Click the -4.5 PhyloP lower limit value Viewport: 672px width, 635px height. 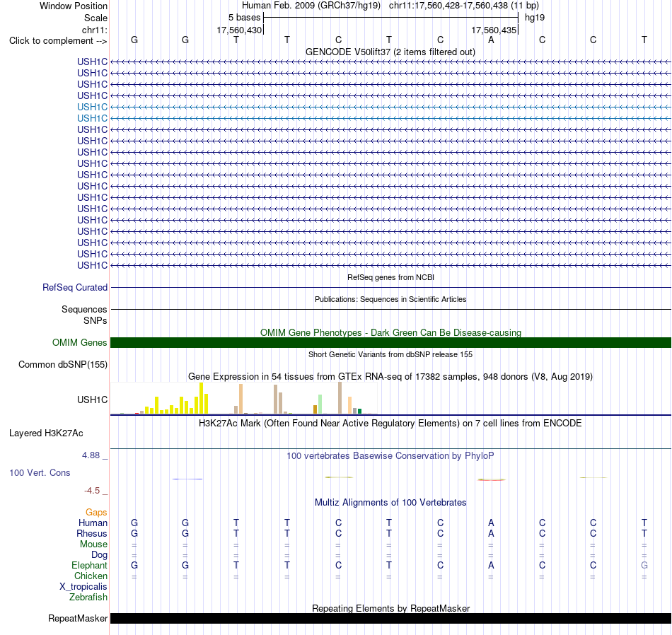coord(92,491)
